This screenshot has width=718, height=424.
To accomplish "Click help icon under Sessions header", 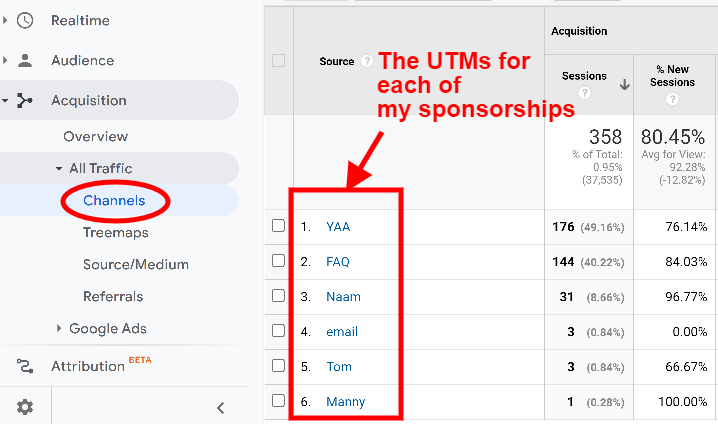I will [584, 93].
